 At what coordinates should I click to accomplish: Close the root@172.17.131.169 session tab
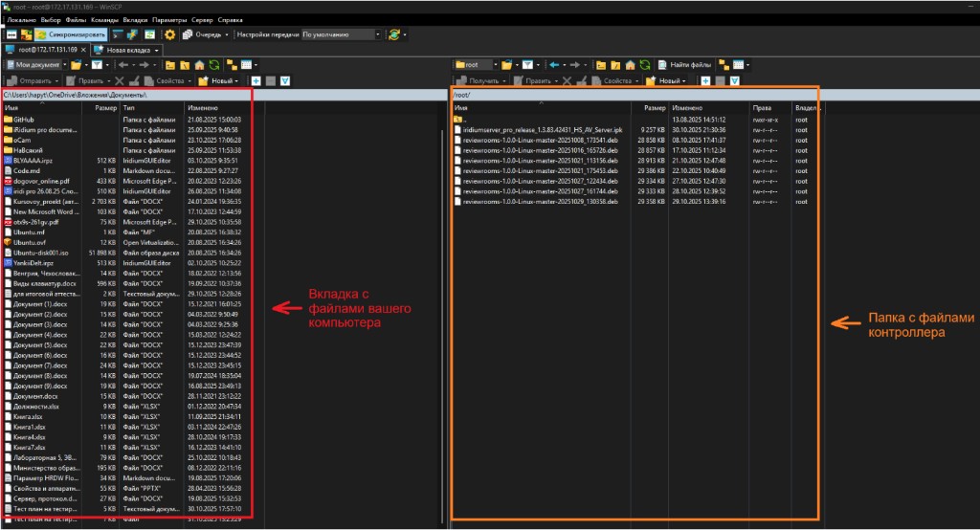coord(83,50)
